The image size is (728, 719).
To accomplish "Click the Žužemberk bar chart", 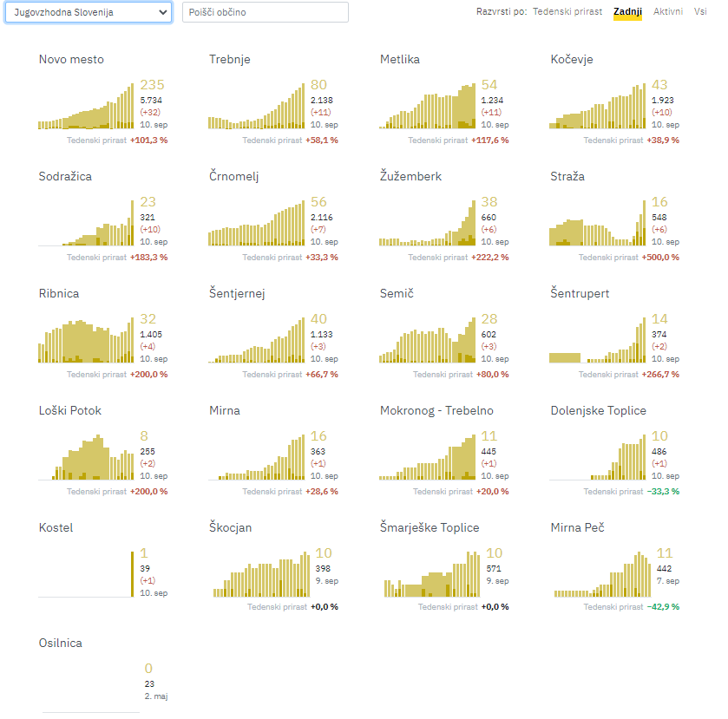I will point(427,223).
